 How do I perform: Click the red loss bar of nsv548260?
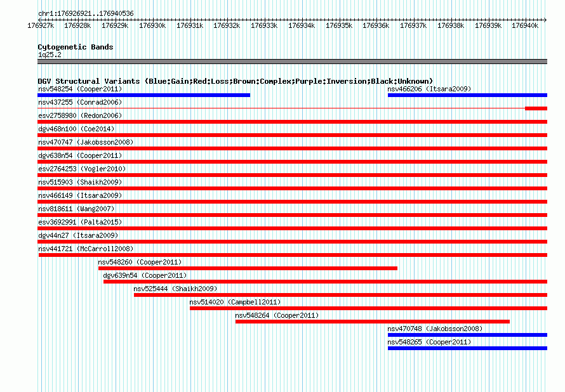pos(248,268)
